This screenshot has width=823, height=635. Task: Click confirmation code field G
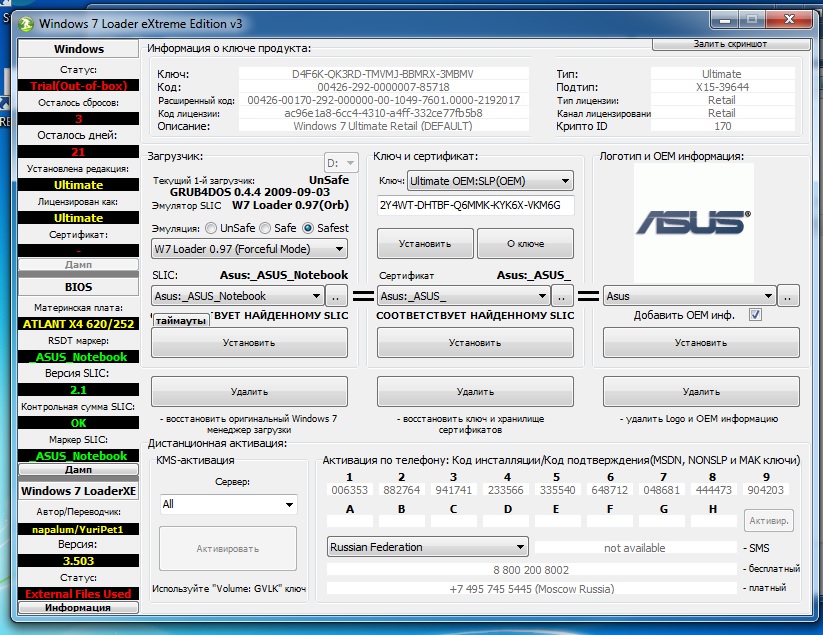(662, 521)
